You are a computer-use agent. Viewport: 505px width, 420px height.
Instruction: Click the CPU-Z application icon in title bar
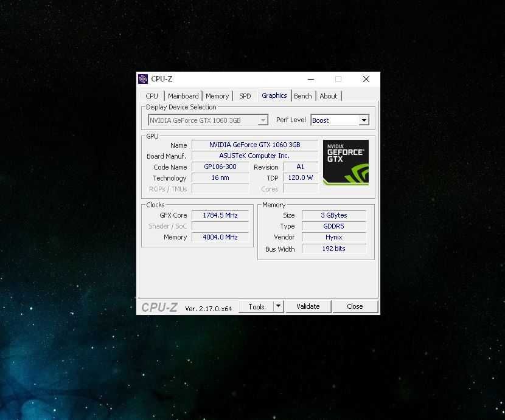(142, 79)
